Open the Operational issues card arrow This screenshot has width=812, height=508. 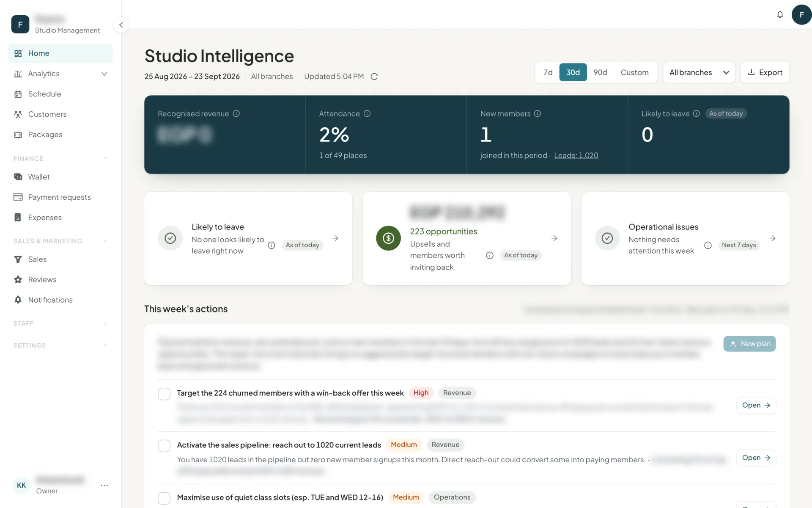point(772,238)
